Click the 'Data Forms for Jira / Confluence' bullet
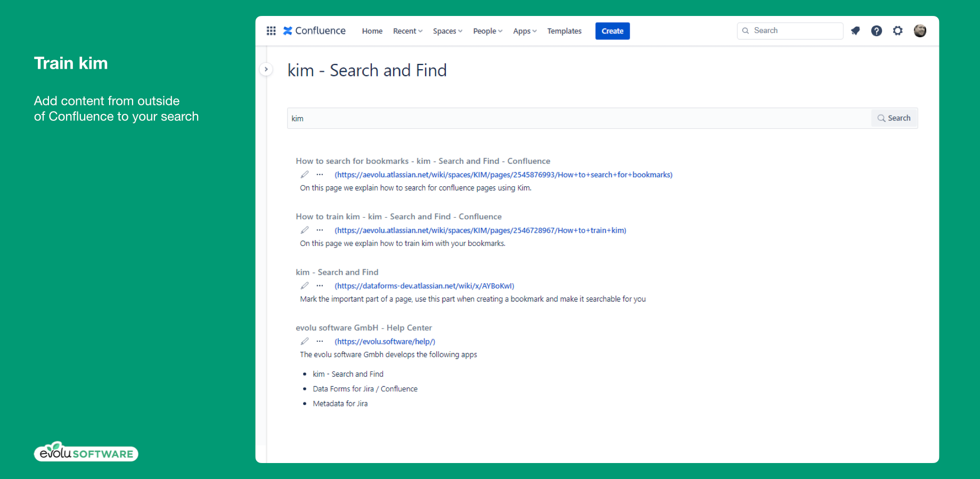Viewport: 980px width, 479px height. coord(365,389)
